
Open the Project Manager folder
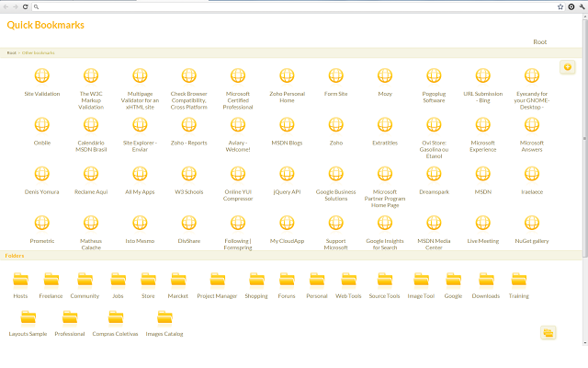pyautogui.click(x=217, y=285)
